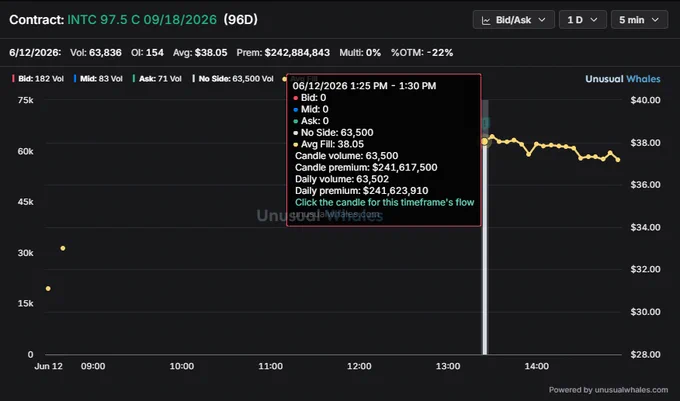
Task: Click the Unusual Whales logo at top right
Action: click(x=623, y=79)
